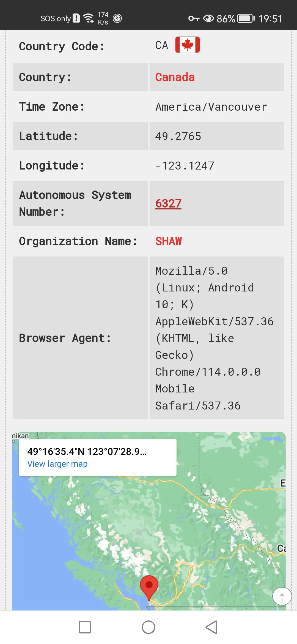Tap the round app icon beside network speed

coord(117,18)
